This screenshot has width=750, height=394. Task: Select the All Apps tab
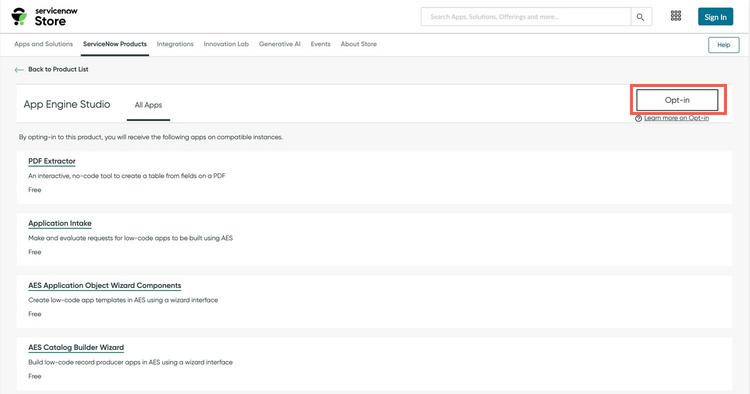tap(148, 105)
